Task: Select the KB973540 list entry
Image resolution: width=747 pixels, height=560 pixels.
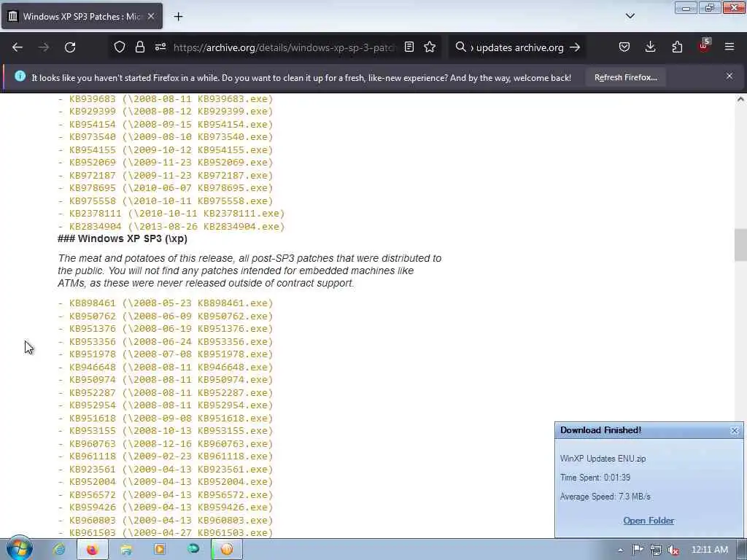Action: pos(166,137)
